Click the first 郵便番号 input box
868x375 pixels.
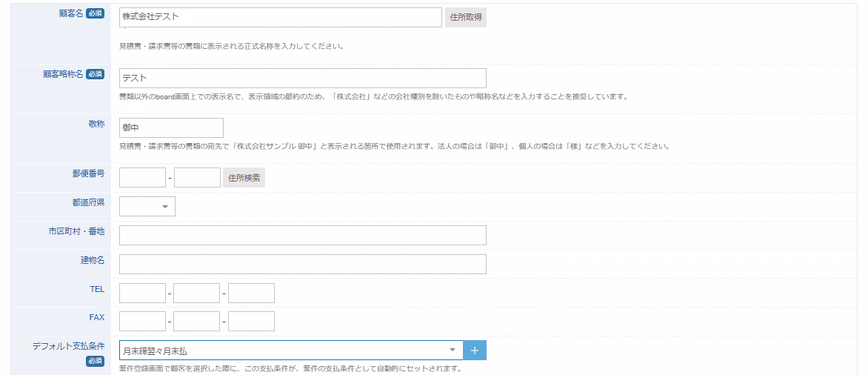pos(142,178)
